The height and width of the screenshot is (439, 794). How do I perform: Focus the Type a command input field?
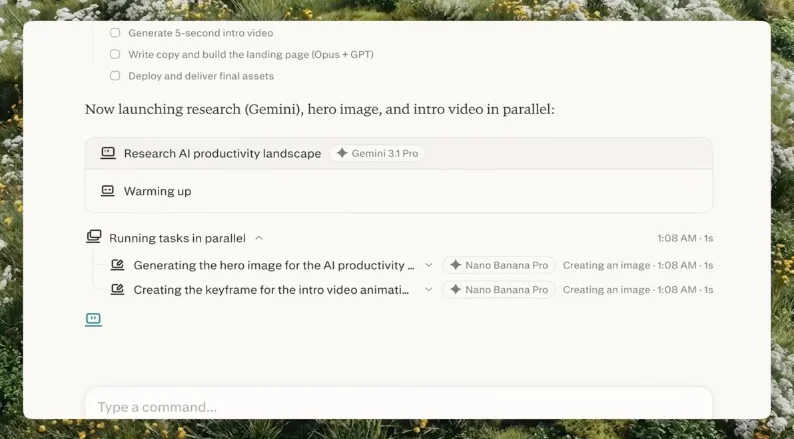(x=398, y=407)
